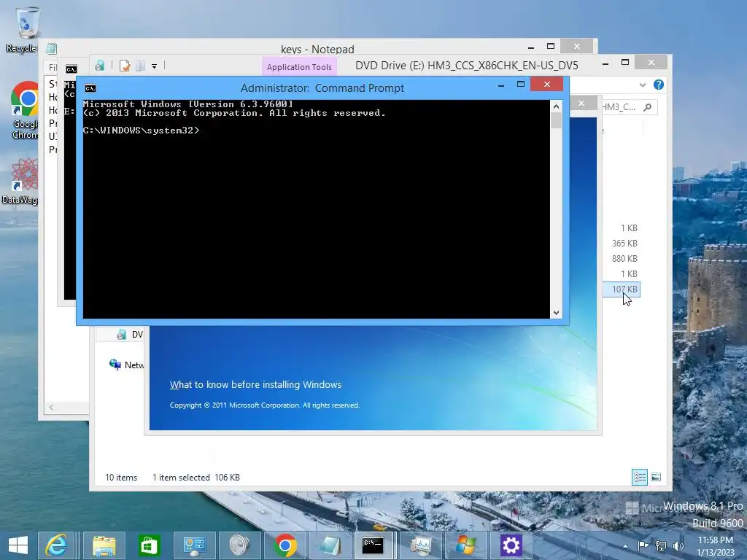Click the DVD drive icon in Explorer title bar
This screenshot has width=747, height=560.
tap(99, 66)
